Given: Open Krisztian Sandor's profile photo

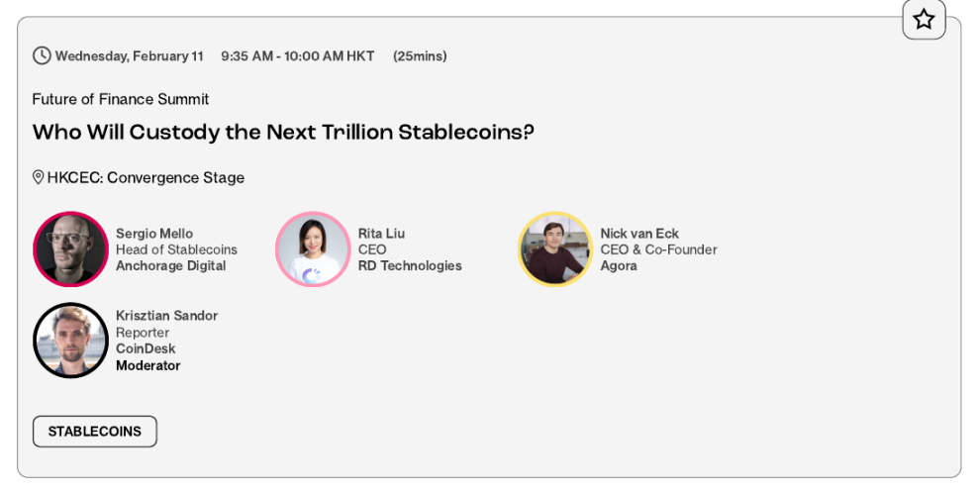Looking at the screenshot, I should 70,341.
